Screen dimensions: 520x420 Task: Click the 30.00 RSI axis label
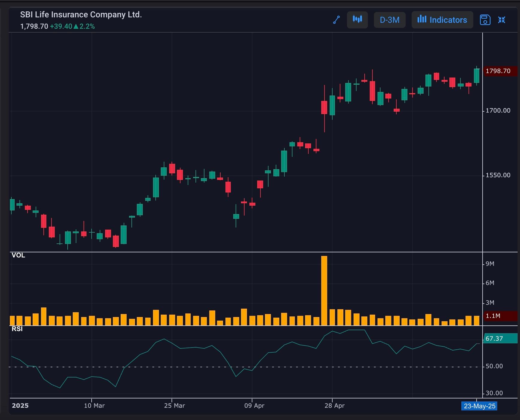[494, 393]
